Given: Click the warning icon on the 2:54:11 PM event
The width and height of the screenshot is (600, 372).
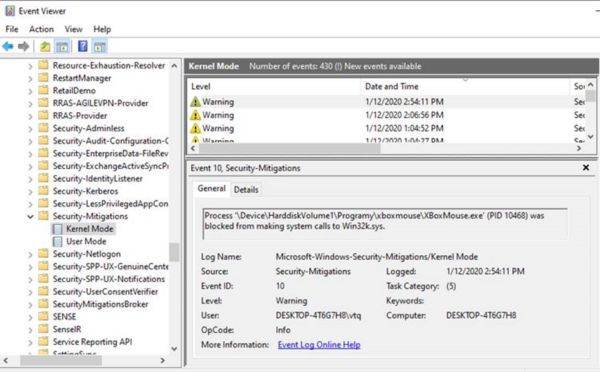Looking at the screenshot, I should click(x=195, y=102).
